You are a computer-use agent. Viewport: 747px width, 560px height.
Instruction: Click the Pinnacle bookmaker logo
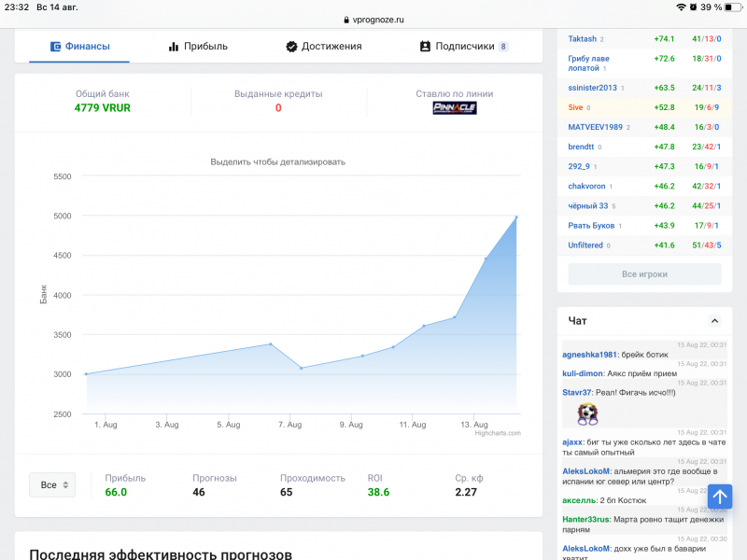point(455,108)
